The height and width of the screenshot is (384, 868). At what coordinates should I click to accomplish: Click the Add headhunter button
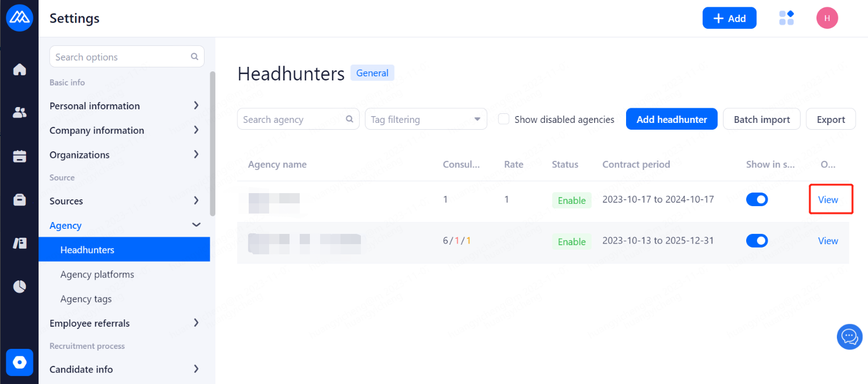(x=671, y=120)
